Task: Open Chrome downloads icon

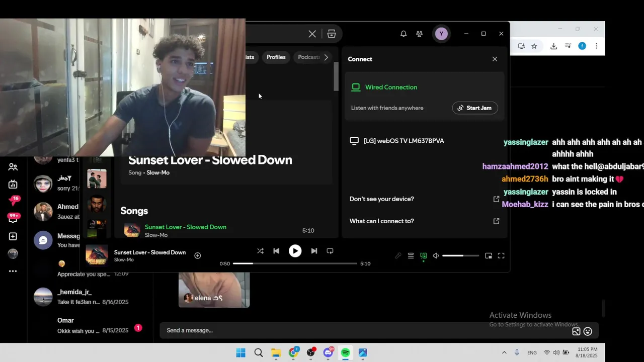Action: pos(553,46)
